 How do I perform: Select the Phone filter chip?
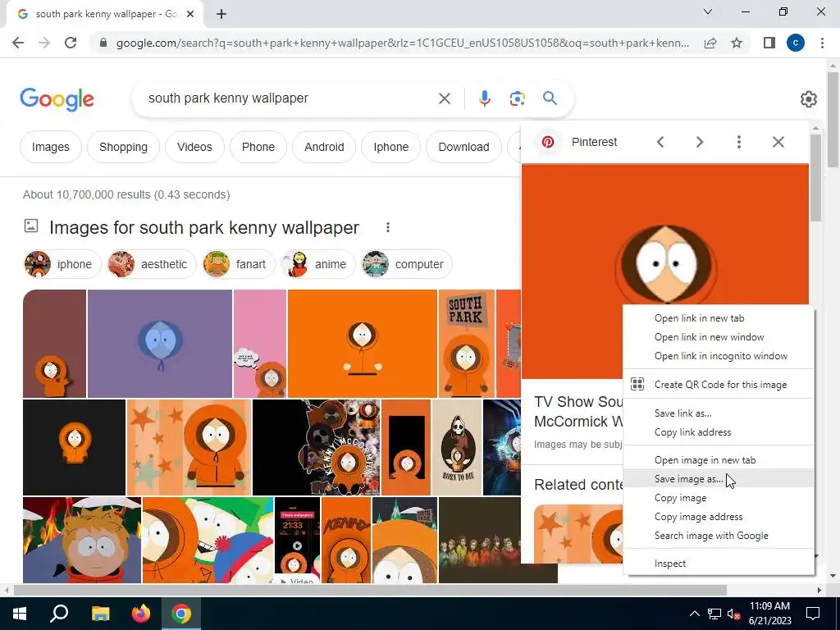coord(258,147)
